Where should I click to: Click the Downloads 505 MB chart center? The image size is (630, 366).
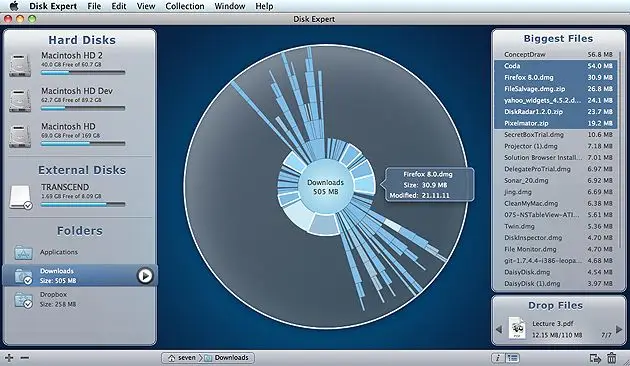(x=325, y=187)
